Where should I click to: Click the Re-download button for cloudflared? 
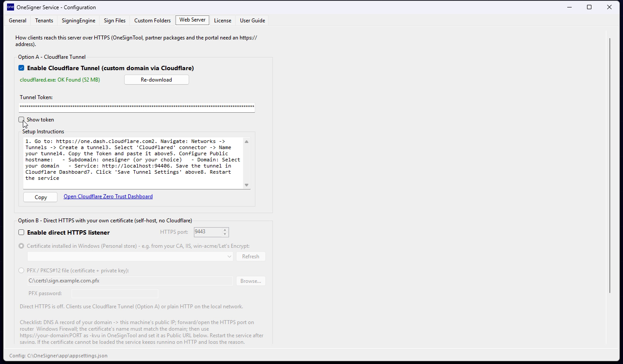point(157,80)
